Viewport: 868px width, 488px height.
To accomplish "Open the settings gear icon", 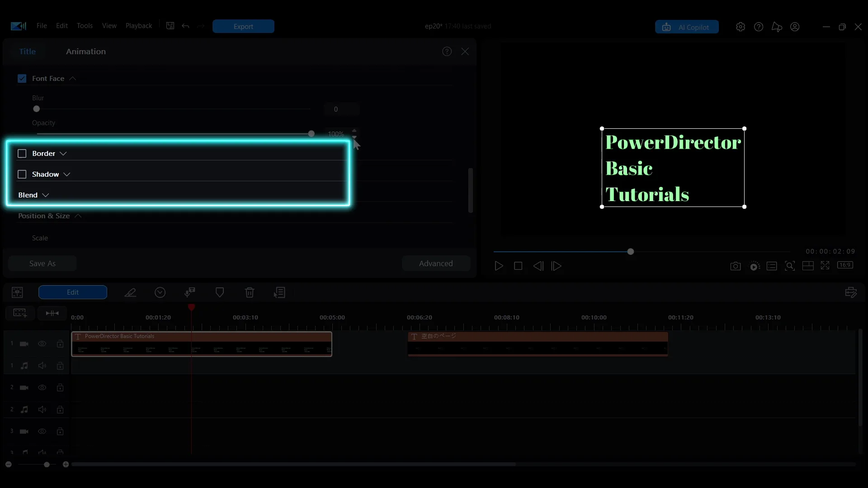I will point(740,27).
